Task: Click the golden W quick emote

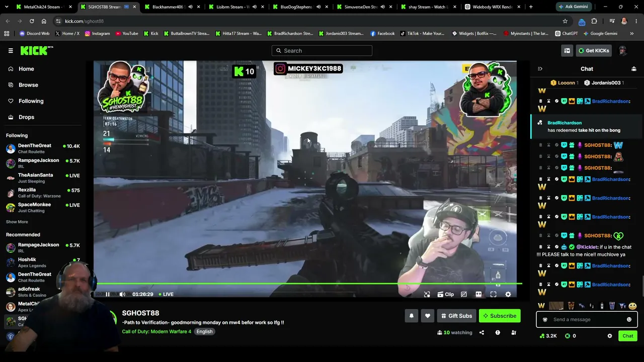Action: pyautogui.click(x=541, y=306)
